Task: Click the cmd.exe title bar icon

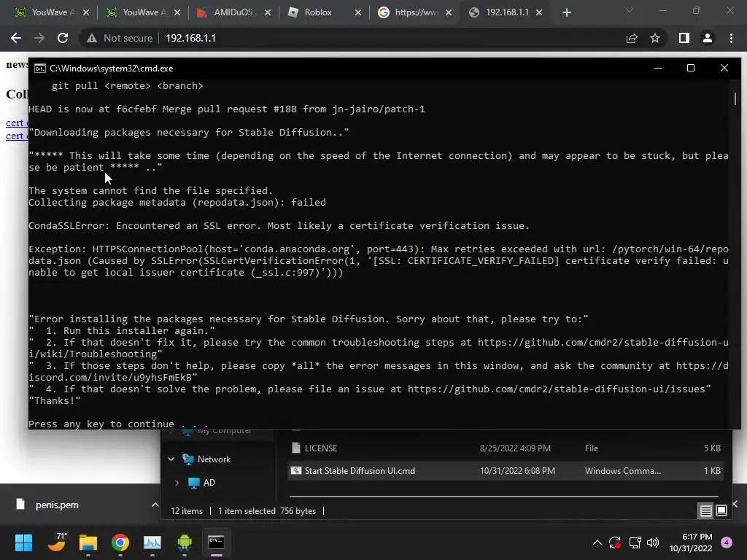Action: [x=40, y=69]
